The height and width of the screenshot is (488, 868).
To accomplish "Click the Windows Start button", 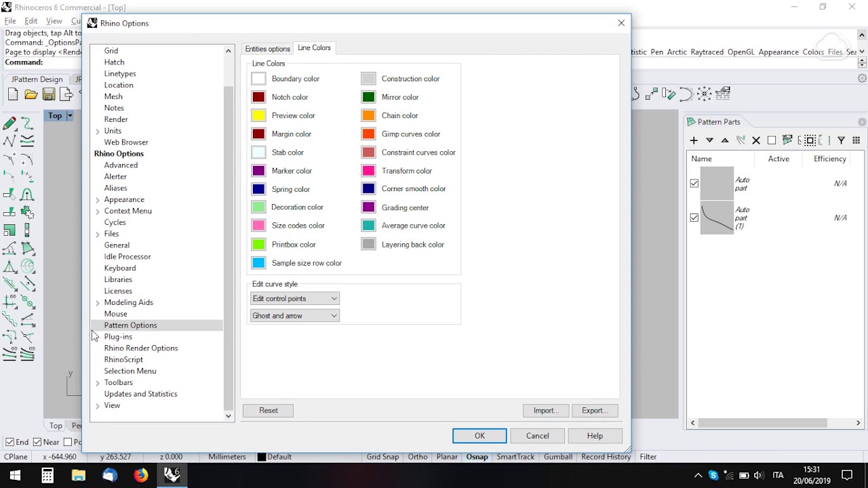I will click(x=15, y=475).
